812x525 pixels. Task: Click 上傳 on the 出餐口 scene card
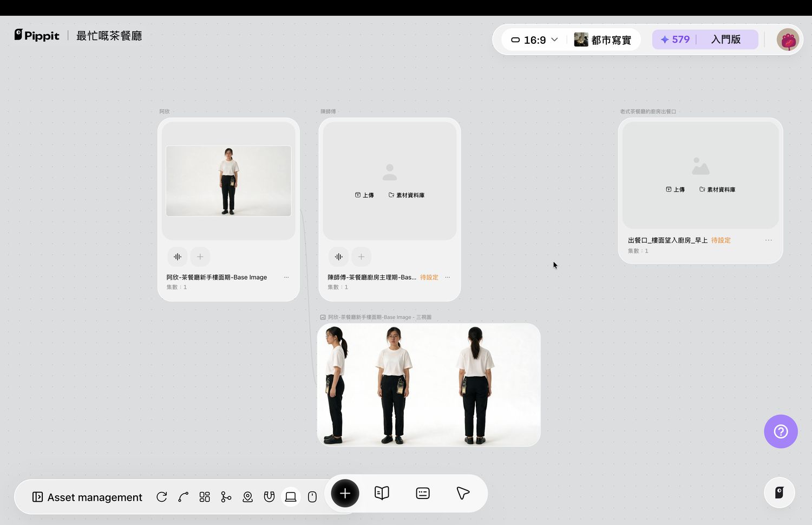click(x=675, y=189)
